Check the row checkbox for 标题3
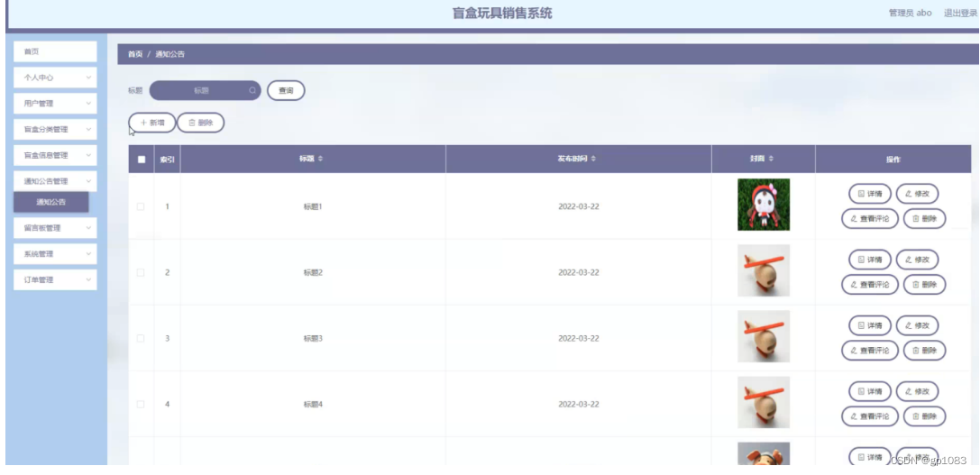The width and height of the screenshot is (980, 475). point(141,338)
